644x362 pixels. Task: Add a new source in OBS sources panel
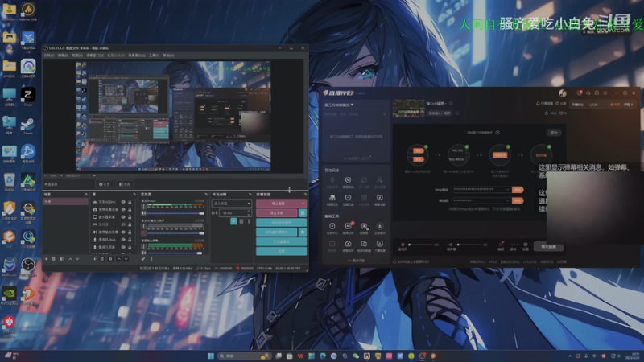point(94,259)
